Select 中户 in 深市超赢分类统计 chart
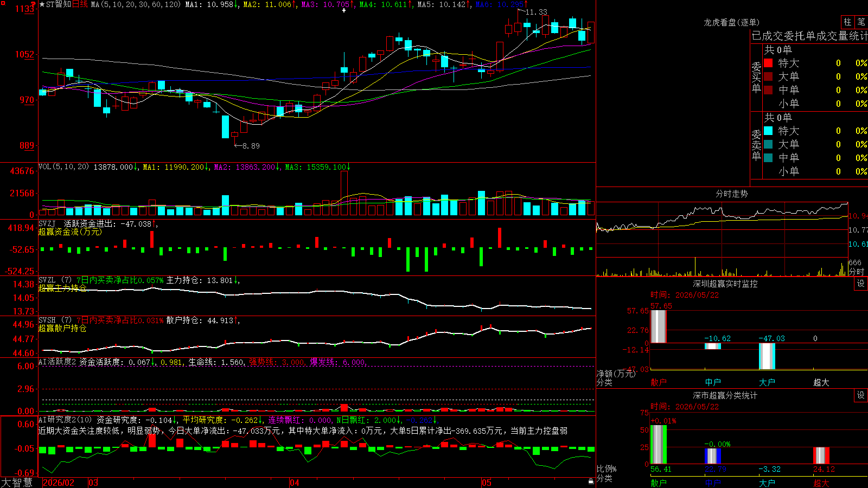The width and height of the screenshot is (868, 488). pos(713,483)
